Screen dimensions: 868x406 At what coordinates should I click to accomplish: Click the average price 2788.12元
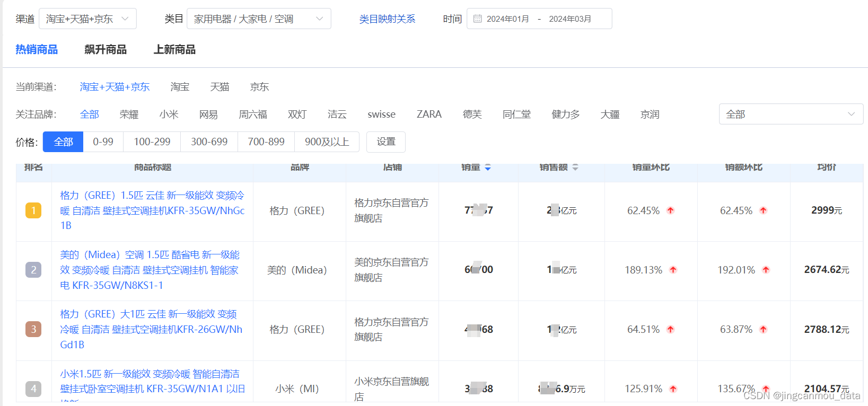click(827, 329)
